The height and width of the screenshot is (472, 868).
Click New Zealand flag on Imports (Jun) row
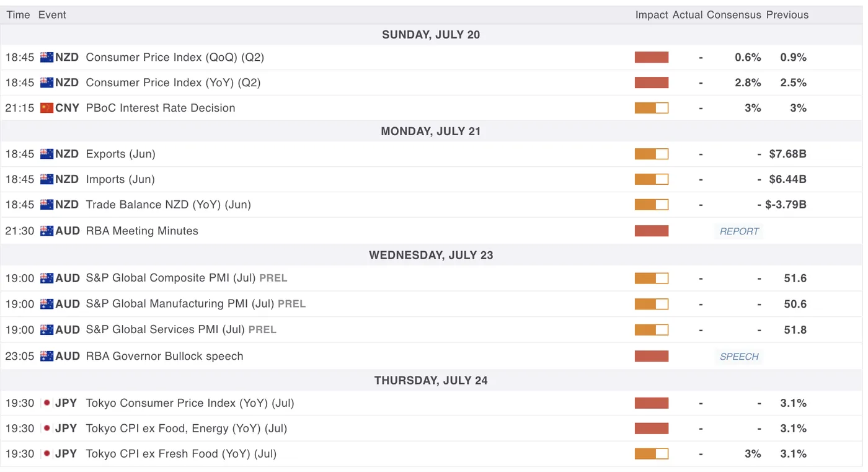pos(46,179)
